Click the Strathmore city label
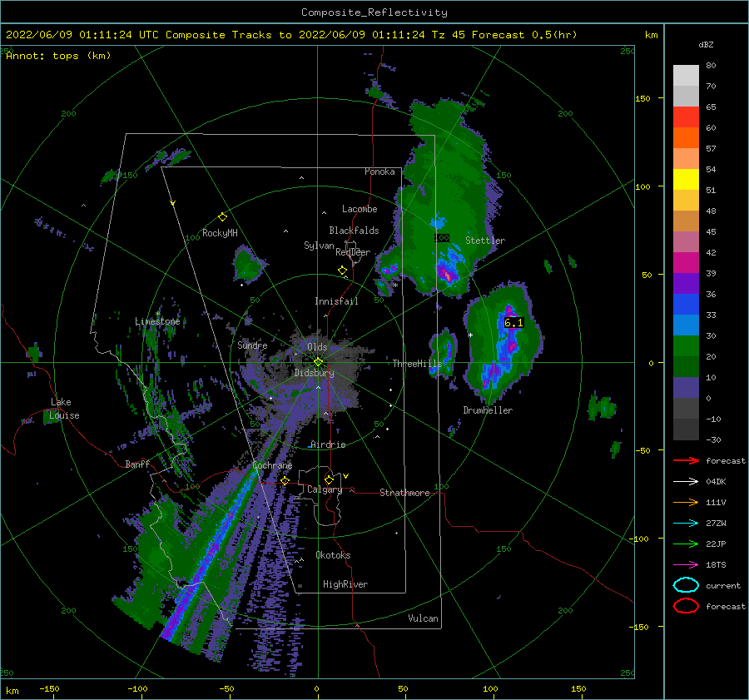Image resolution: width=749 pixels, height=700 pixels. coord(404,493)
